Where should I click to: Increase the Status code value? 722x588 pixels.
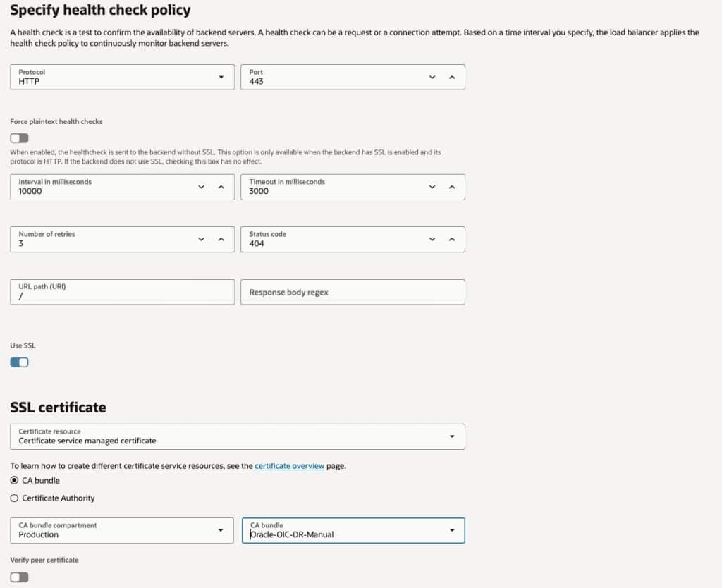point(452,239)
